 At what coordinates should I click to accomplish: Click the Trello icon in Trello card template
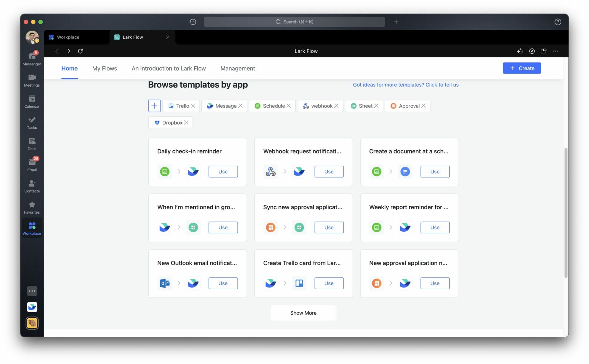[x=299, y=283]
